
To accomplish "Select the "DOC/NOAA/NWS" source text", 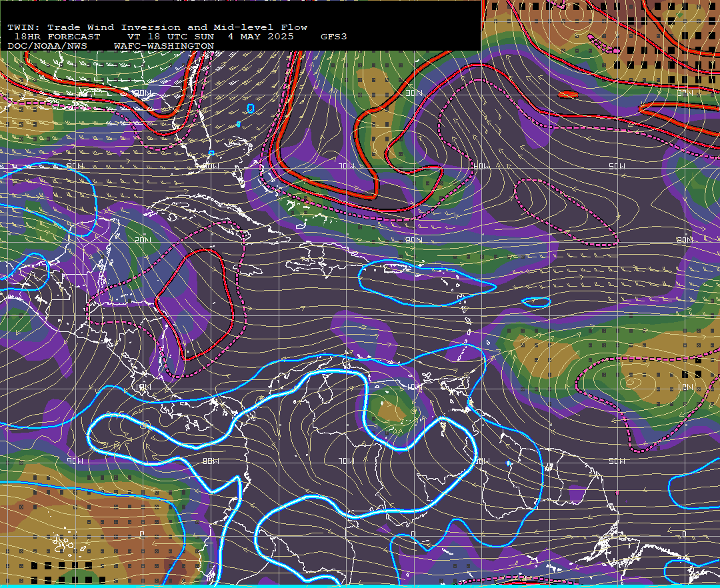I will [47, 47].
